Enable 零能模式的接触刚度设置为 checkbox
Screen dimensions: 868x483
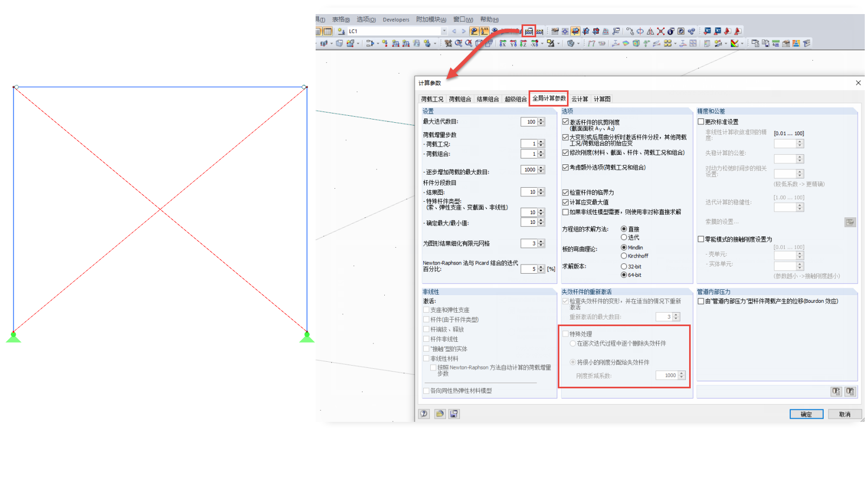[701, 239]
